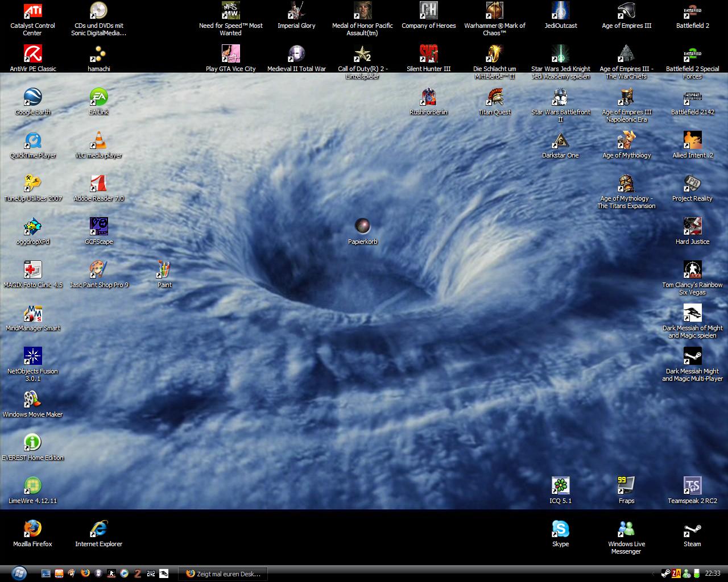
Task: Select Age of Empires III Napoleonic Era icon
Action: (626, 97)
